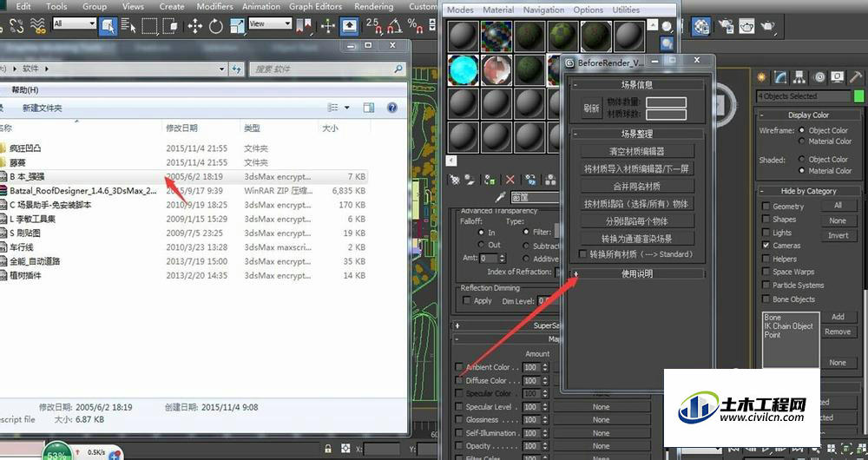The image size is (868, 460).
Task: Toggle the Angle Snap icon
Action: 394,25
